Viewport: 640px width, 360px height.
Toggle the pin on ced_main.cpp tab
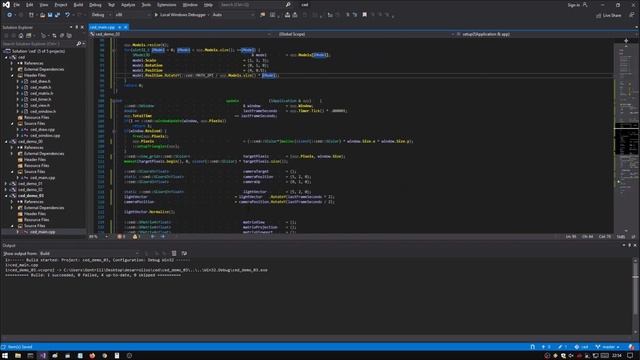120,27
